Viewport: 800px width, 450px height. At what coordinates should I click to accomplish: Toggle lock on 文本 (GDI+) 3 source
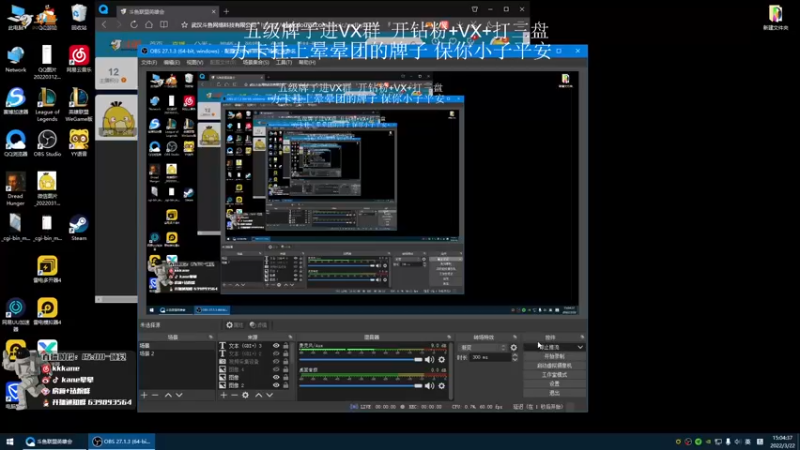coord(286,345)
